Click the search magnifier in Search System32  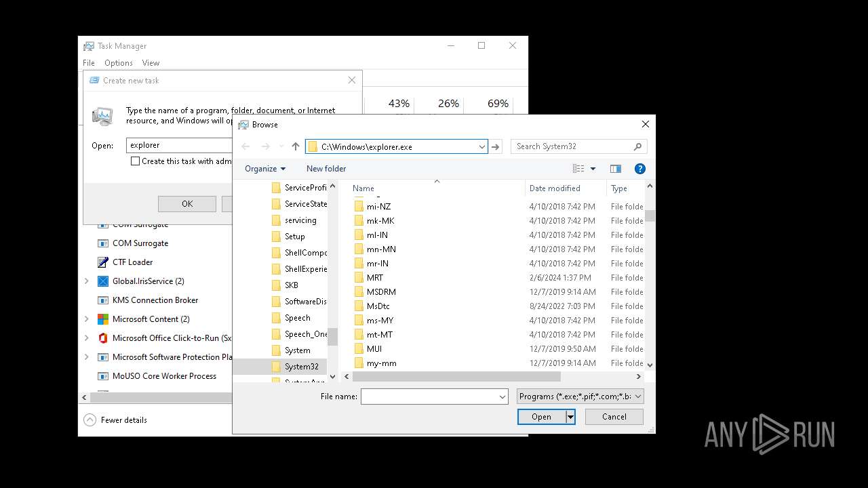[637, 146]
